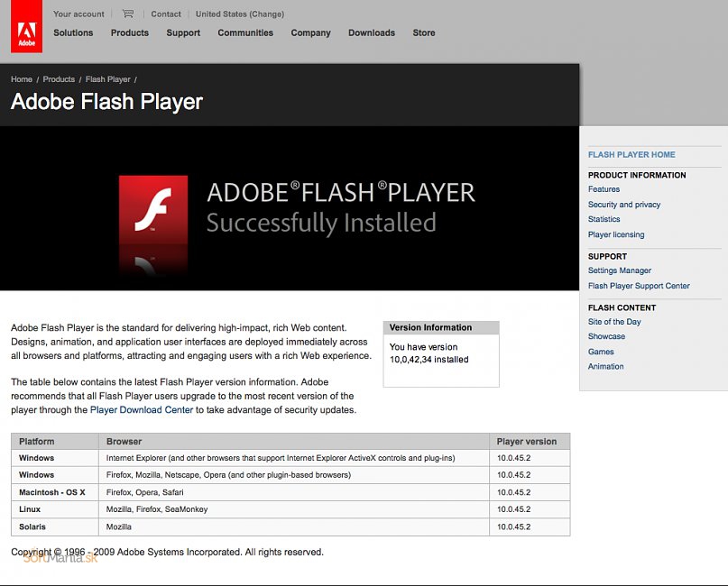Open the Support menu
Screen dimensions: 728x586
[x=183, y=33]
